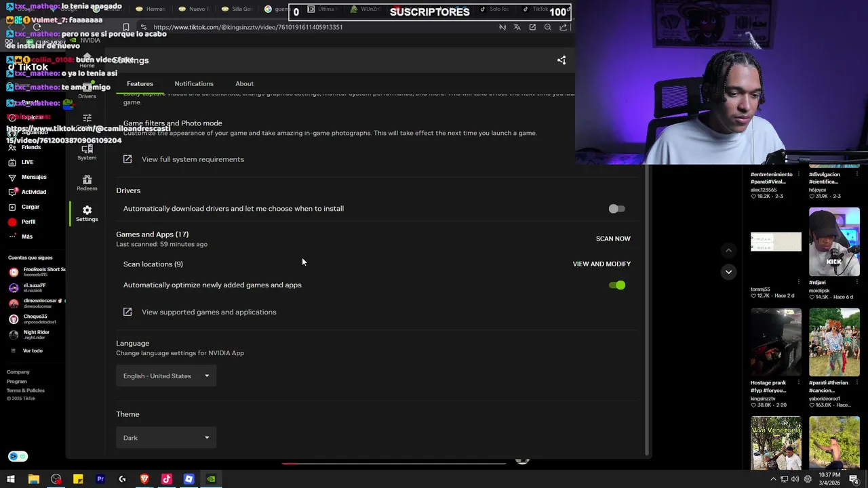Switch to Features tab

[140, 84]
